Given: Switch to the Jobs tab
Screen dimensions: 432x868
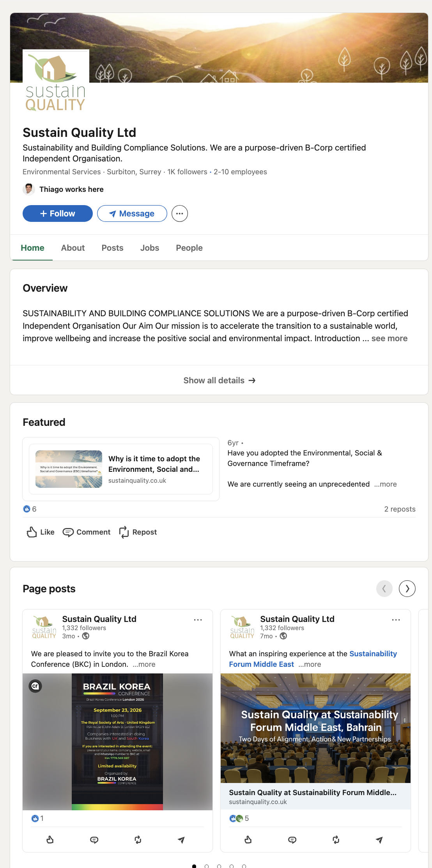Looking at the screenshot, I should click(150, 248).
